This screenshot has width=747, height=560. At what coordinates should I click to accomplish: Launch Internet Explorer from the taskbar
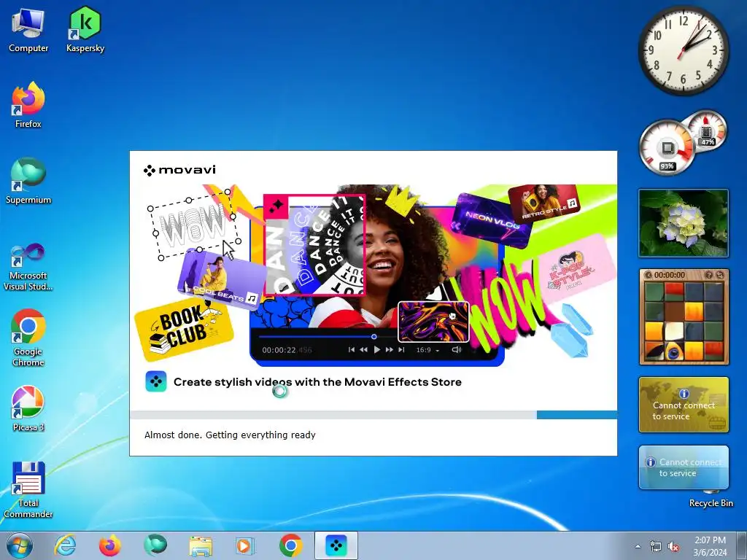[x=65, y=545]
